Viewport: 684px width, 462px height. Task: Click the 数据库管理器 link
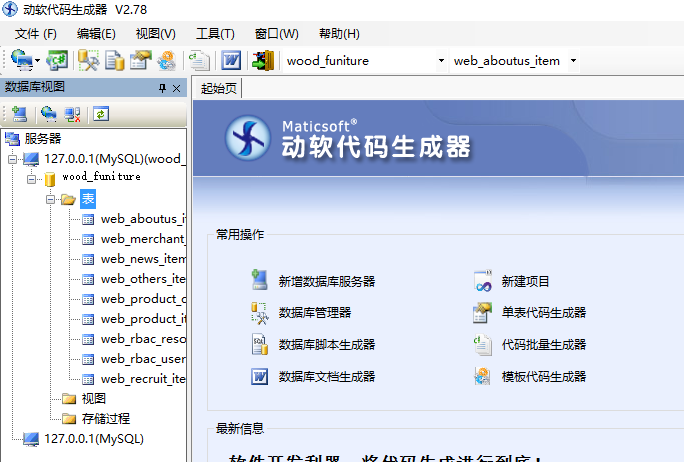315,312
